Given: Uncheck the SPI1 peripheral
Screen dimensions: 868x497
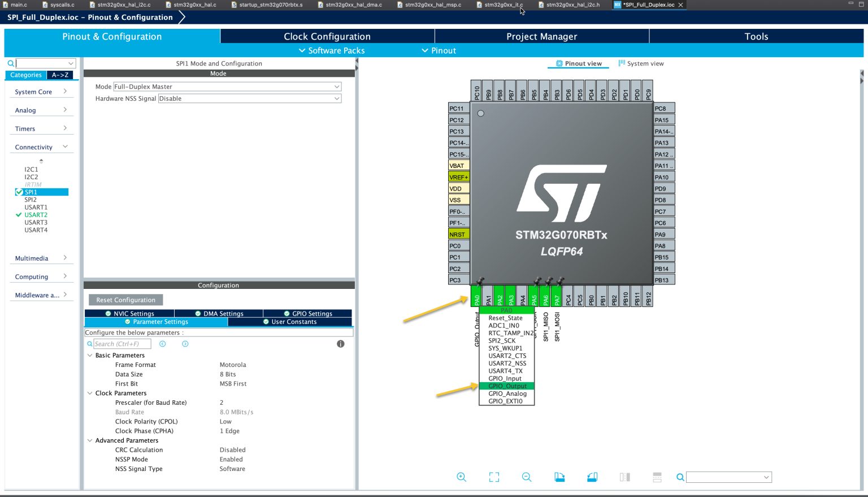Looking at the screenshot, I should pyautogui.click(x=19, y=192).
